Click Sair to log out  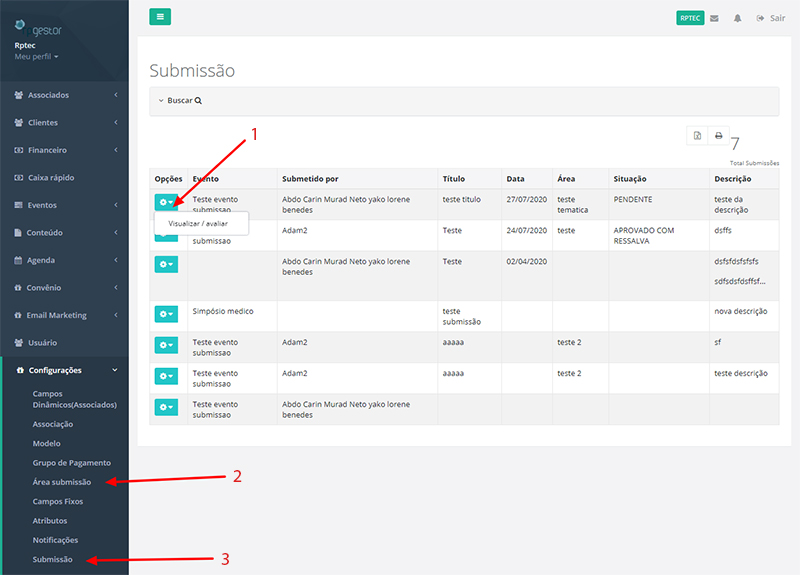[770, 18]
